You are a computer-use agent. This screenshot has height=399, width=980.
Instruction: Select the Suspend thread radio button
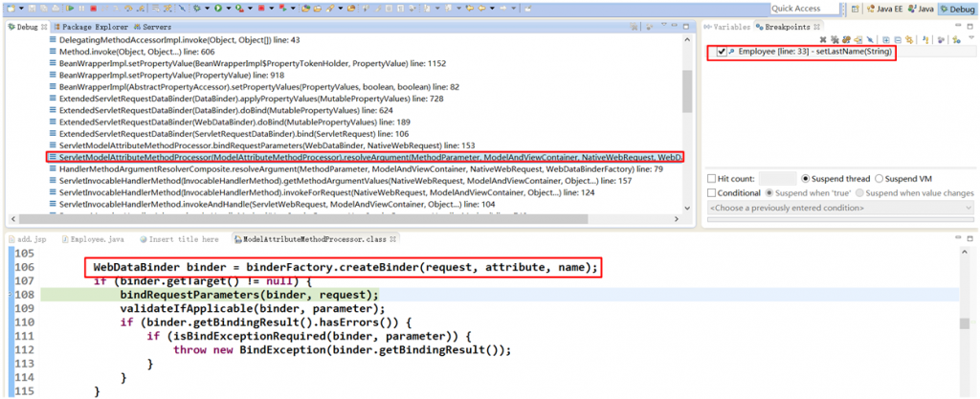tap(805, 179)
